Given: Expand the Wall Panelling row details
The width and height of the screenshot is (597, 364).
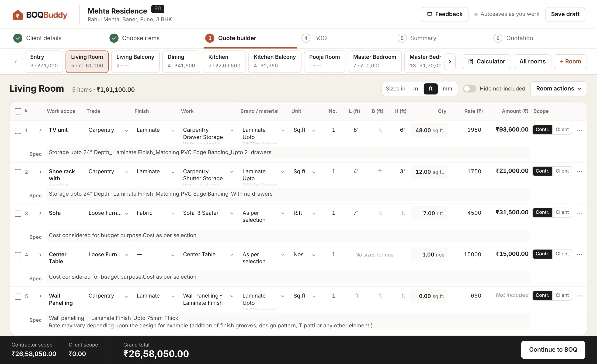Looking at the screenshot, I should (x=40, y=296).
